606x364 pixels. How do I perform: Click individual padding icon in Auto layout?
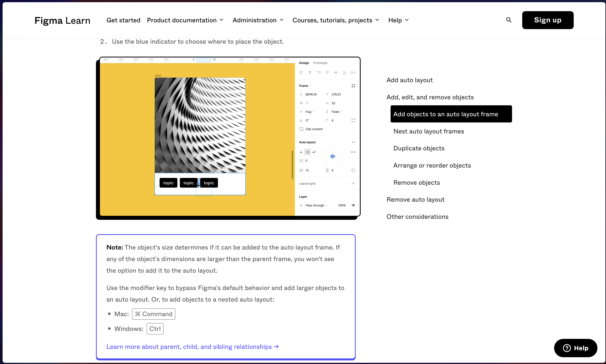tap(353, 170)
